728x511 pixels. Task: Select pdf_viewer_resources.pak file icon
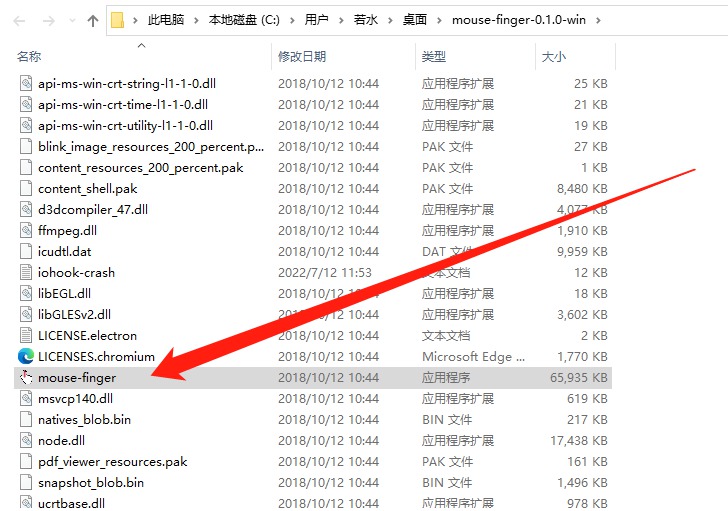26,461
